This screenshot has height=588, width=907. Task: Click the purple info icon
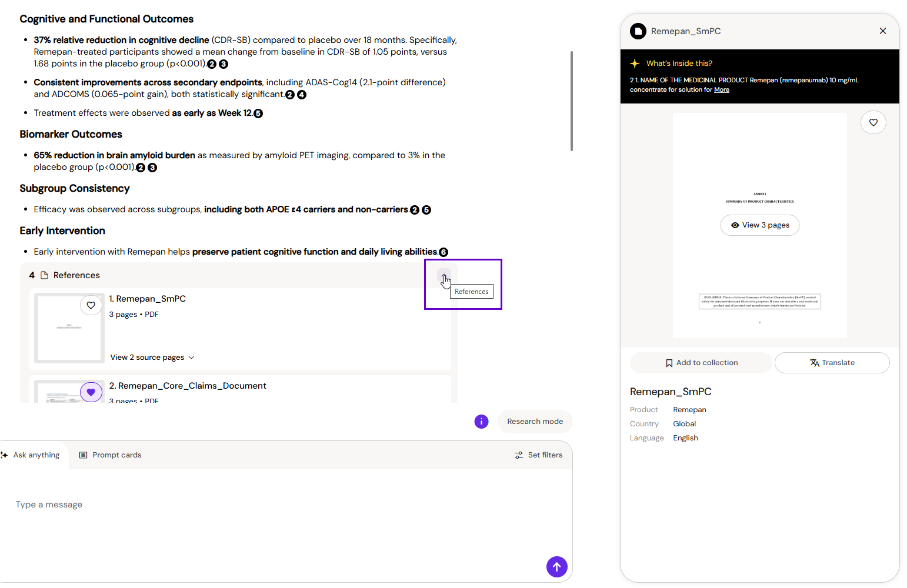point(481,422)
